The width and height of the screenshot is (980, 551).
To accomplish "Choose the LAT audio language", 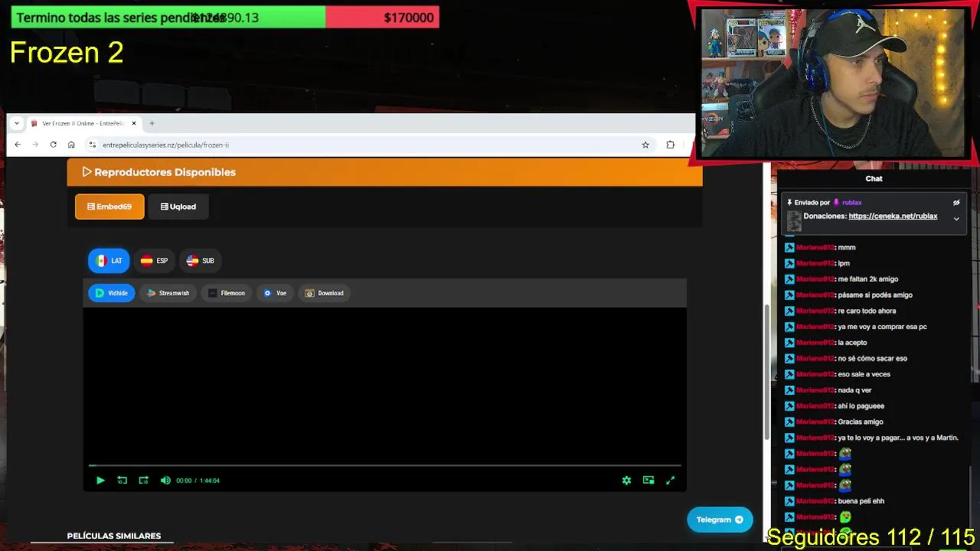I will (109, 261).
